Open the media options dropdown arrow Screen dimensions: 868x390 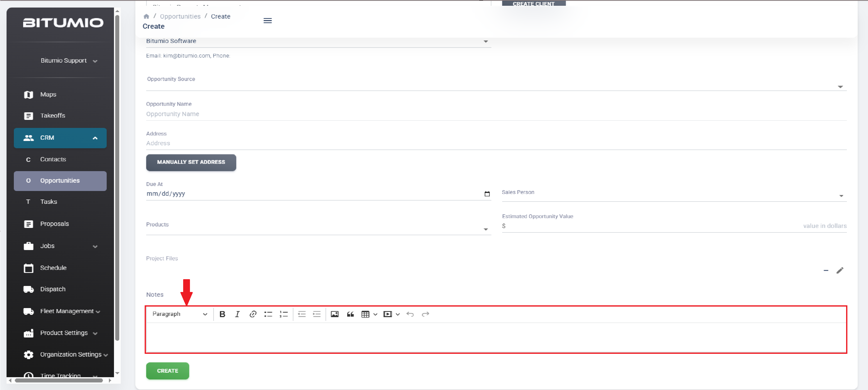pyautogui.click(x=398, y=314)
